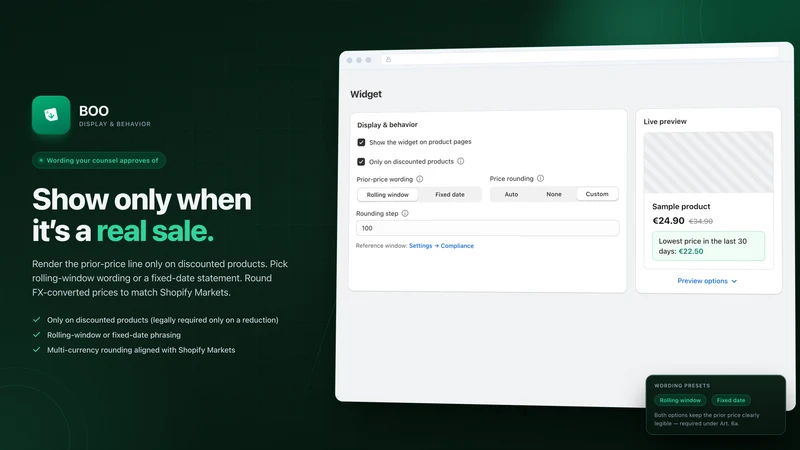
Task: Click the sample product image placeholder
Action: (x=708, y=162)
